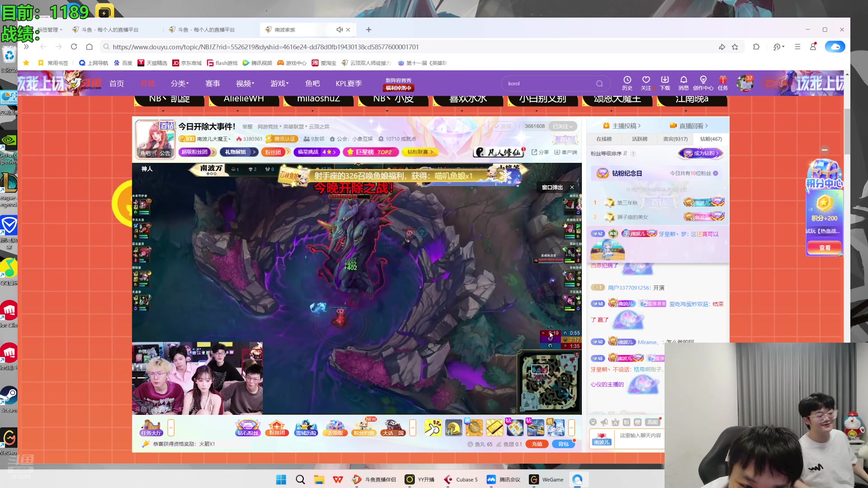Open the 消息 bell notifications icon

click(x=684, y=83)
